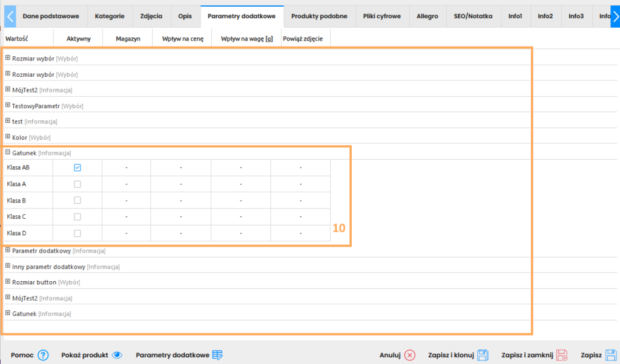Click the Pomoc help question mark icon
Image resolution: width=620 pixels, height=364 pixels.
pos(43,355)
